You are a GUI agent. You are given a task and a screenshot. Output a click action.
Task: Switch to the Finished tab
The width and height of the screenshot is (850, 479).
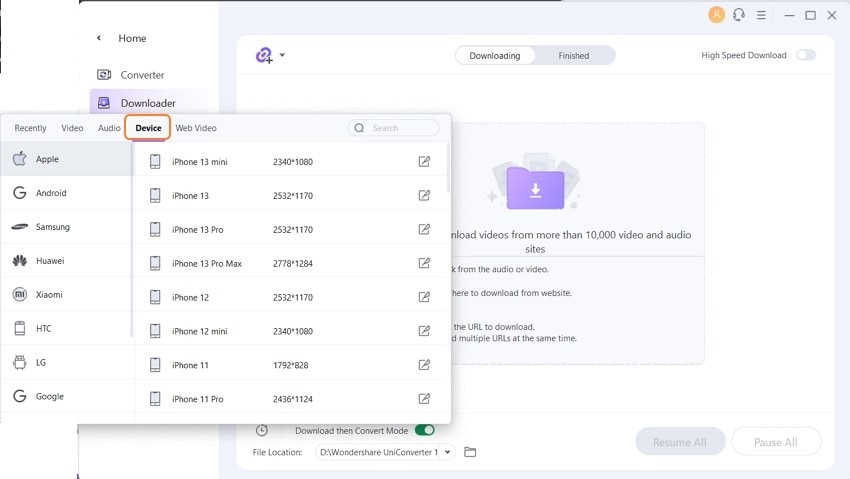point(574,55)
